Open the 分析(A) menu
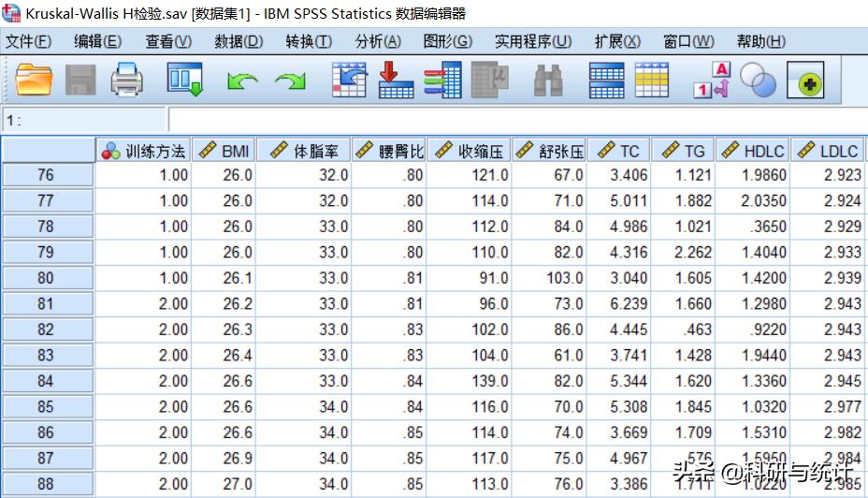 coord(378,41)
